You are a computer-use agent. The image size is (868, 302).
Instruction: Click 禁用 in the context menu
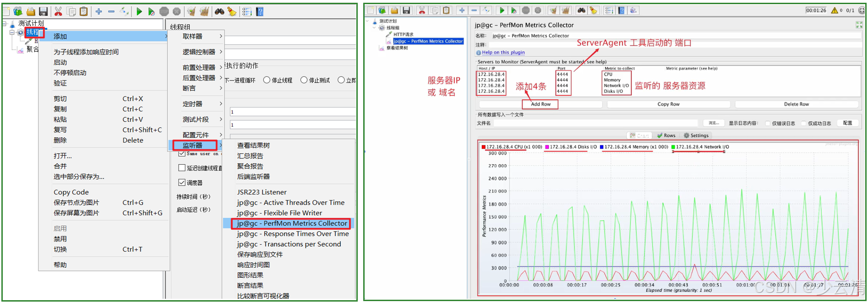60,239
